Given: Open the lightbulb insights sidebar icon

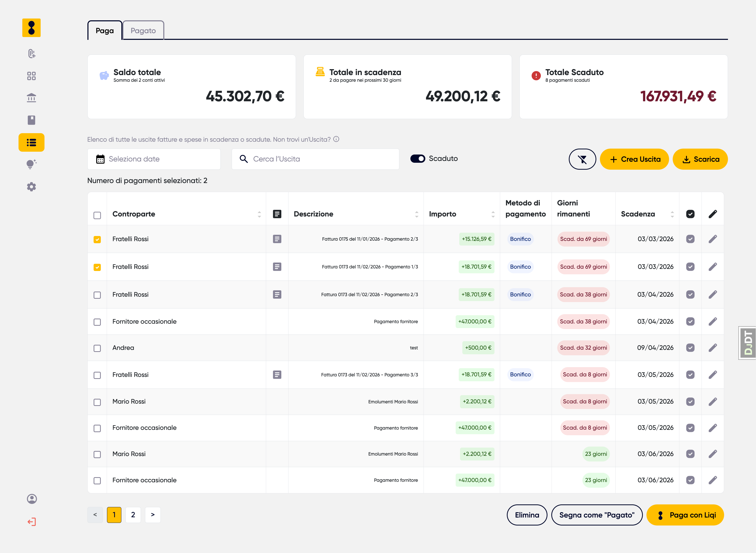Looking at the screenshot, I should [31, 164].
